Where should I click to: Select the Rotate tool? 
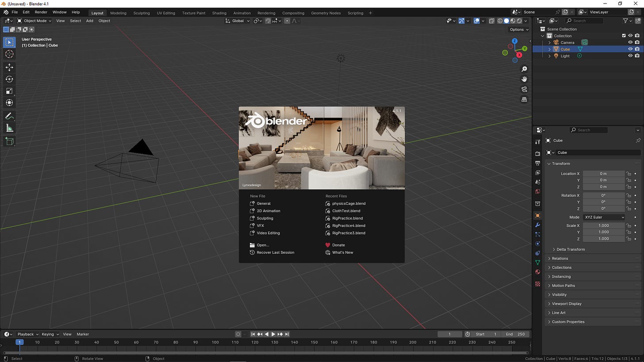(9, 79)
